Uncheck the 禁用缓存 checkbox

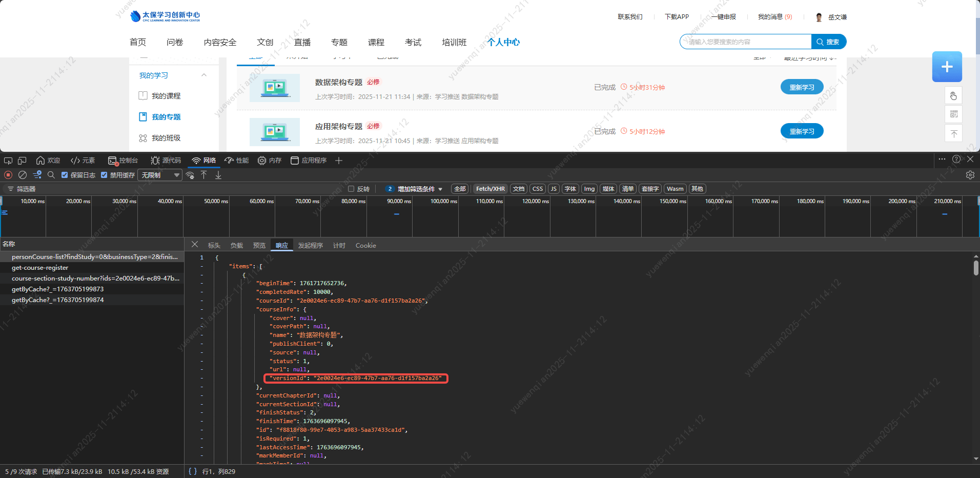click(104, 175)
